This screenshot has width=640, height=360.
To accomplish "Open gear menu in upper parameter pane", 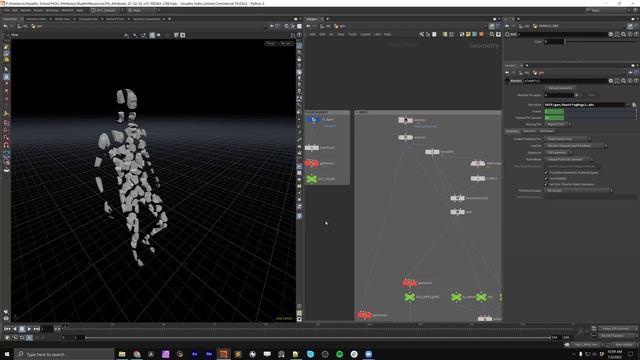I will pyautogui.click(x=611, y=35).
